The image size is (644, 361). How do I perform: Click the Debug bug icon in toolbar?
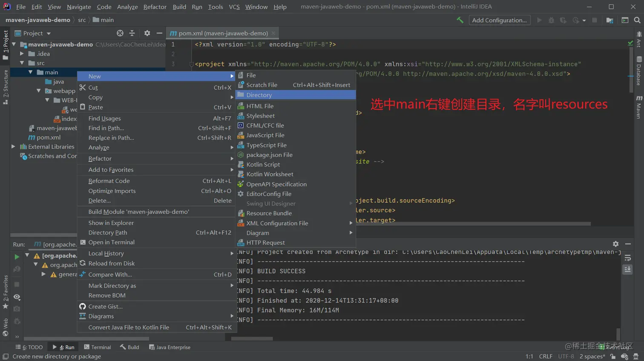[x=551, y=20]
